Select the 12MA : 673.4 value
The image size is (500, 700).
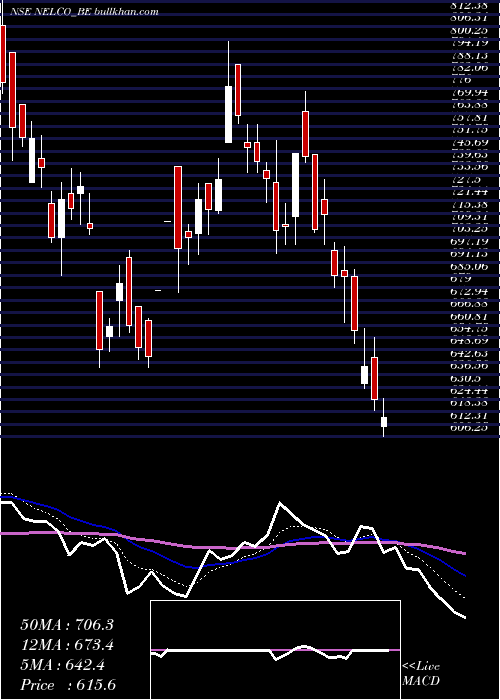pyautogui.click(x=67, y=645)
